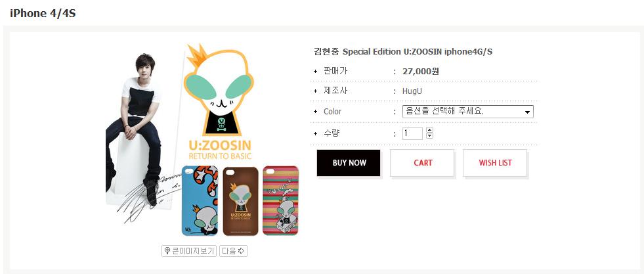
Task: Click the BUY NOW button
Action: [349, 163]
